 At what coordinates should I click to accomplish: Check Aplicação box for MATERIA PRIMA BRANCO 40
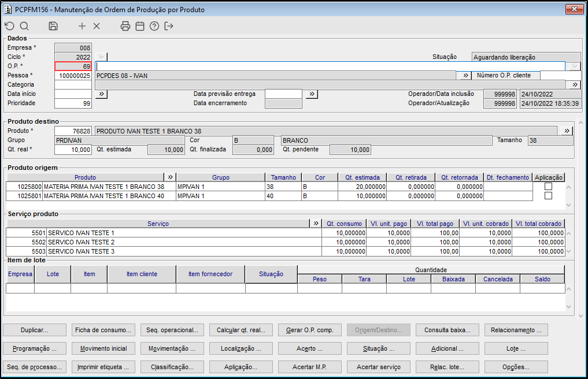tap(548, 196)
